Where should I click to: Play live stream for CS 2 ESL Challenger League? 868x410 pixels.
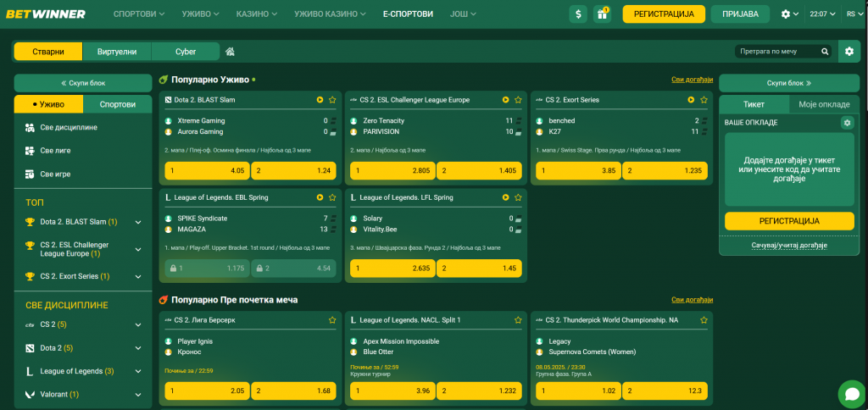[505, 100]
